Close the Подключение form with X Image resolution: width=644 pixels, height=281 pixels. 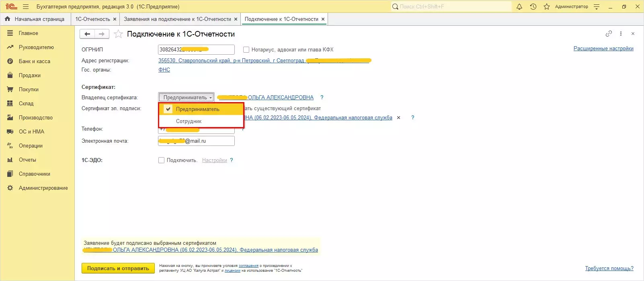[x=633, y=34]
